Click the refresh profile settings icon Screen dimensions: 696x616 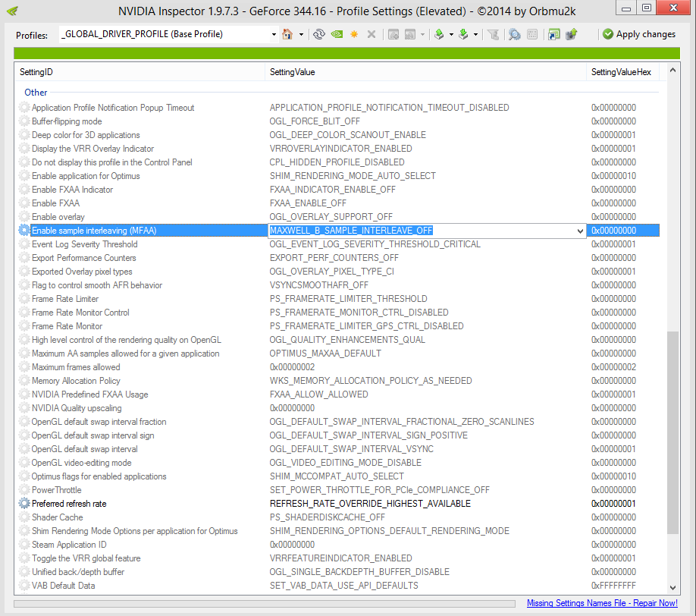click(318, 34)
